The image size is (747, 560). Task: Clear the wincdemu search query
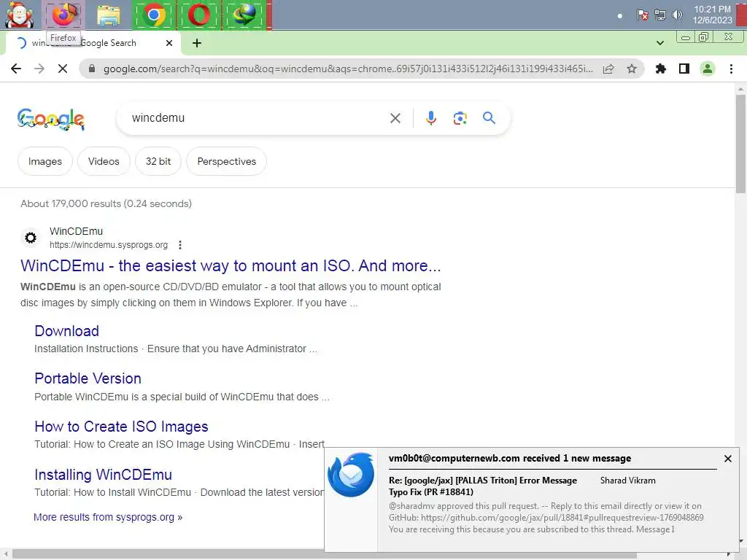[395, 118]
